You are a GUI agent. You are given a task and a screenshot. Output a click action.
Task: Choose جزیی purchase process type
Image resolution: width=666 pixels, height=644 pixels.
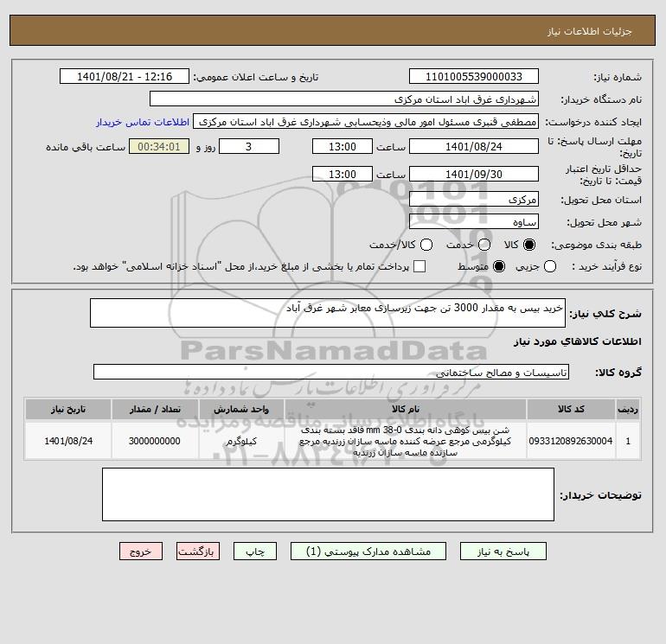550,266
